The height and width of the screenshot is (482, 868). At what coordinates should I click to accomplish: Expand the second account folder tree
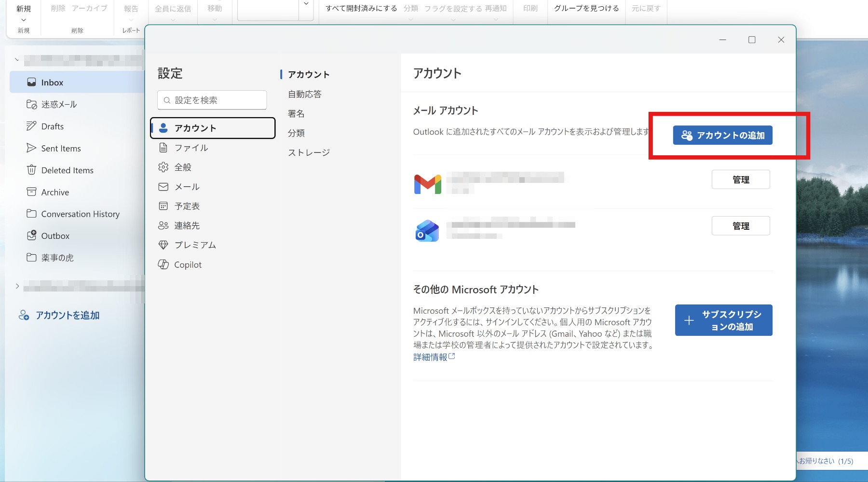pyautogui.click(x=17, y=286)
